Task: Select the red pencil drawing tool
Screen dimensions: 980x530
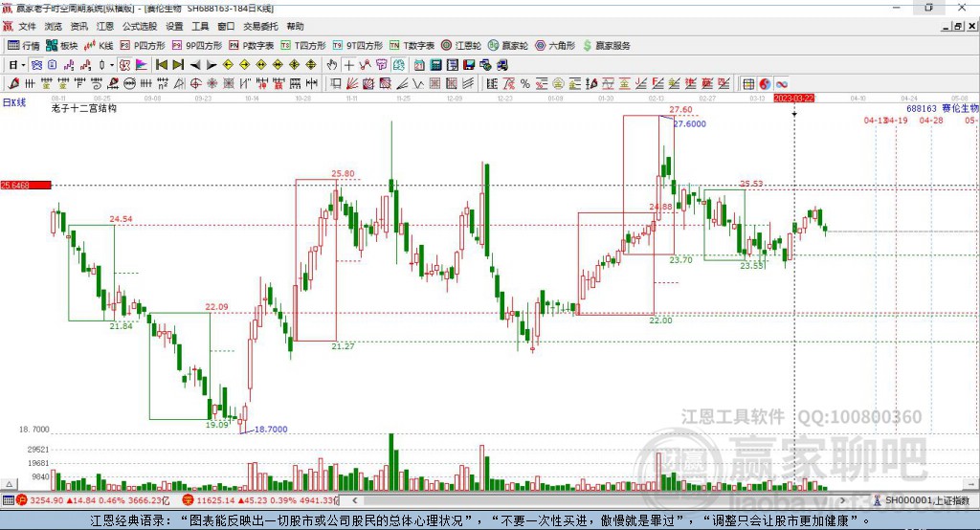Action: [13, 84]
